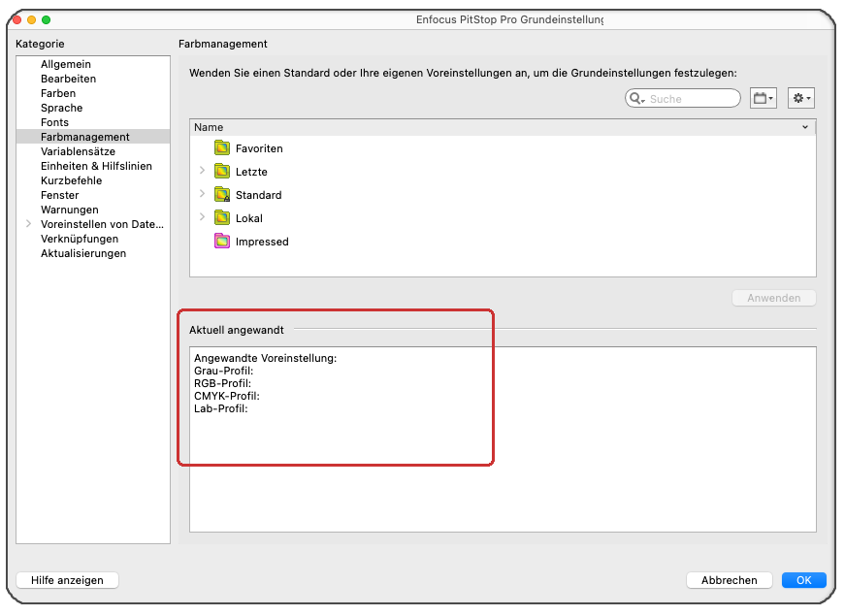Expand the Lokal folder
Image resolution: width=845 pixels, height=616 pixels.
coord(202,217)
